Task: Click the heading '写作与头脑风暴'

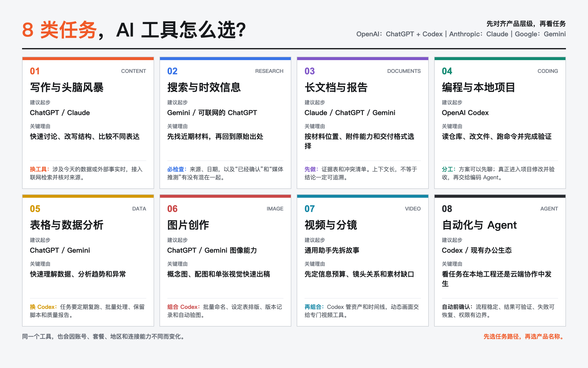Action: coord(67,87)
